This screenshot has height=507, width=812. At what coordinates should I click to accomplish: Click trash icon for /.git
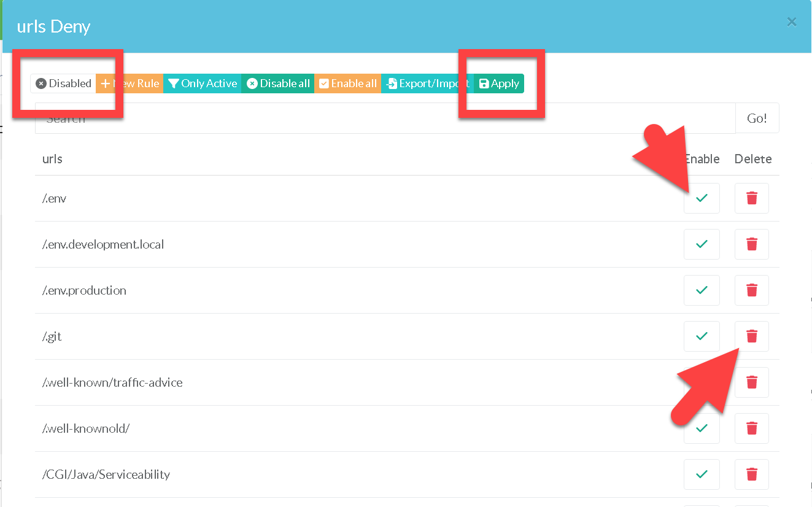tap(751, 336)
